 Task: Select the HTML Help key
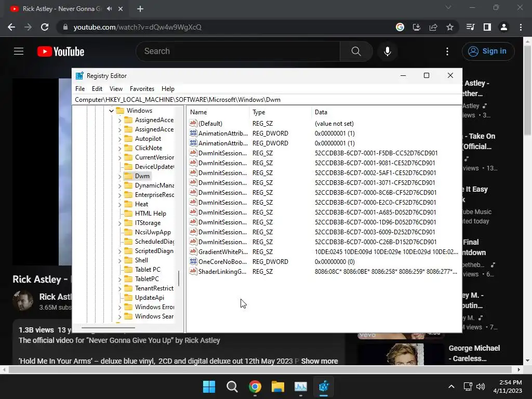click(150, 214)
